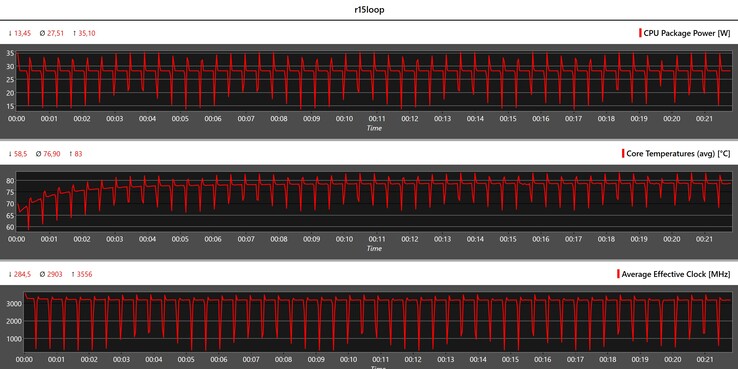Click the 70 label on the temperature y-axis

coord(10,204)
